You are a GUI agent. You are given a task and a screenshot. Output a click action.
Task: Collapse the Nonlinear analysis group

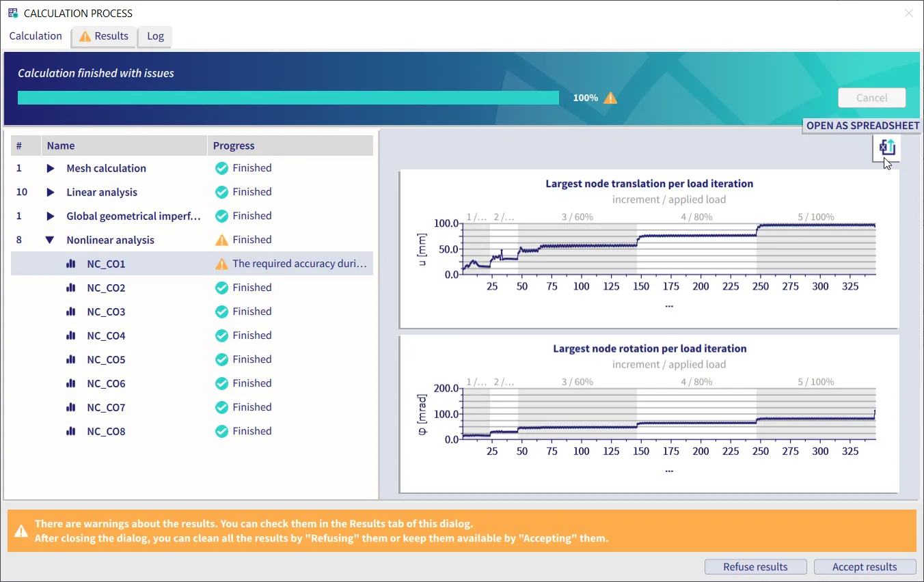(x=50, y=240)
